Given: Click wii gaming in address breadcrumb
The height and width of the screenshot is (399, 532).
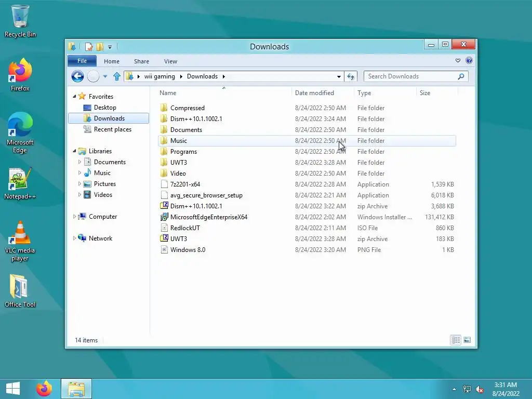Looking at the screenshot, I should (x=159, y=76).
